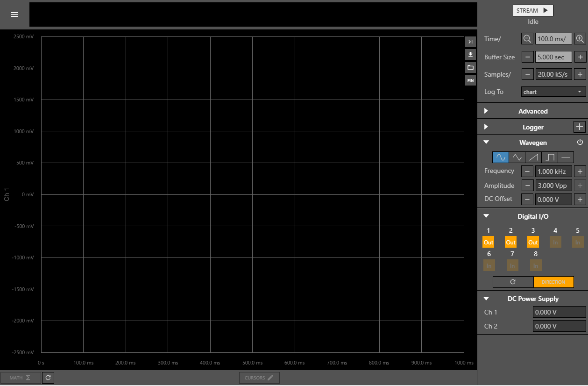
Task: Toggle Wavegen power
Action: 580,142
